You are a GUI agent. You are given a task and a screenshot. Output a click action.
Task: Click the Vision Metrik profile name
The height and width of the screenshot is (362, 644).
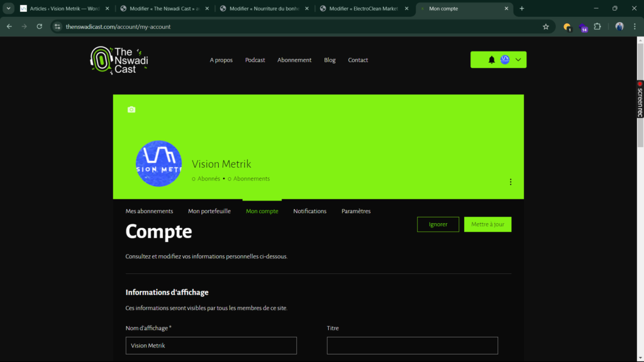(221, 164)
